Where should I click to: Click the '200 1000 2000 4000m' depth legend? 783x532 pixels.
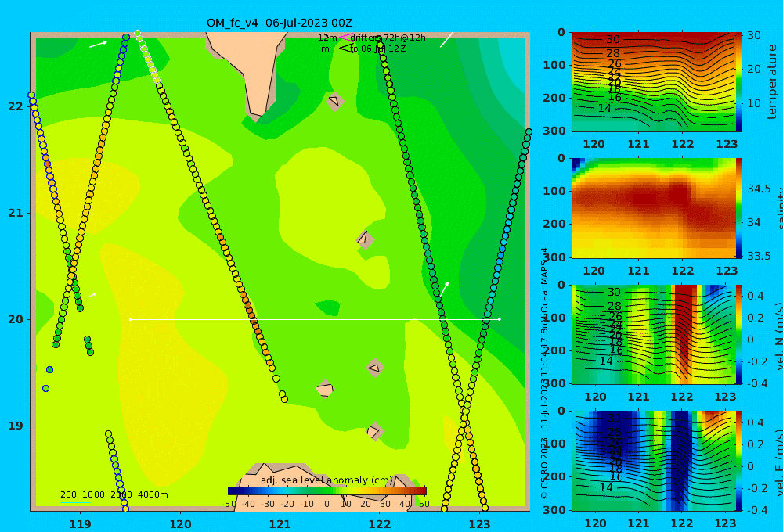click(x=114, y=494)
